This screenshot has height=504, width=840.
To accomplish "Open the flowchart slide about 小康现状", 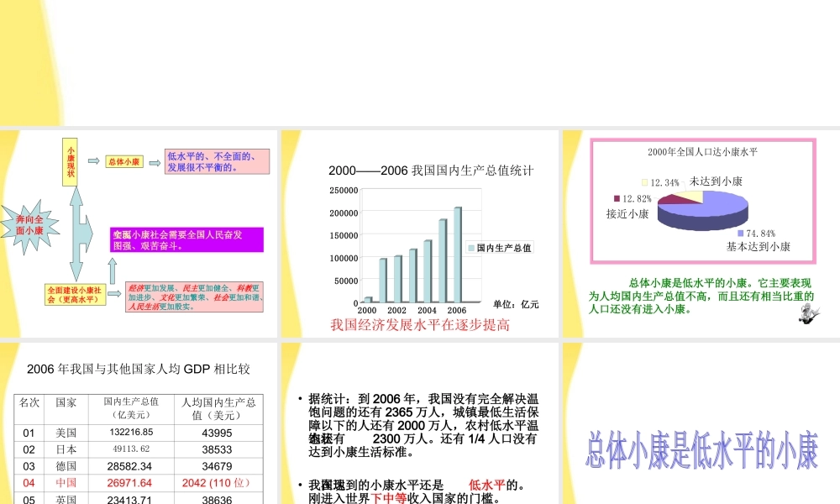I will (139, 234).
